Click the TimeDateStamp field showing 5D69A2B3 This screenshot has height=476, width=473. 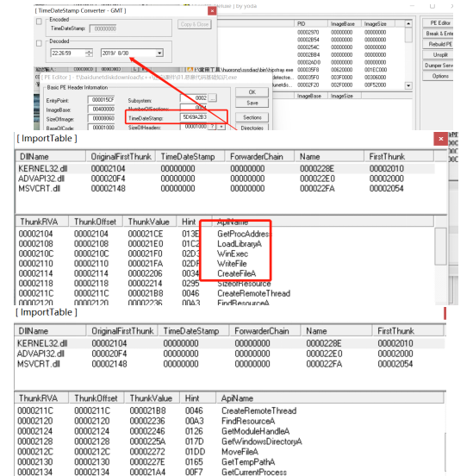click(x=194, y=117)
